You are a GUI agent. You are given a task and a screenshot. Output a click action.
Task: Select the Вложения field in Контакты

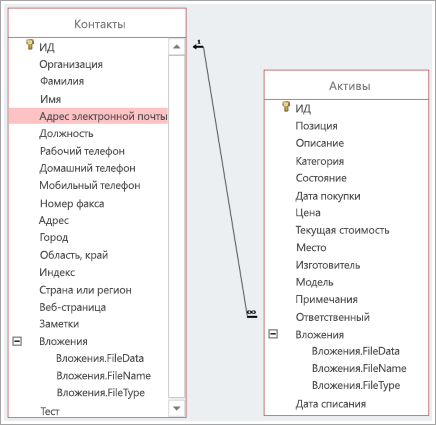tap(64, 341)
